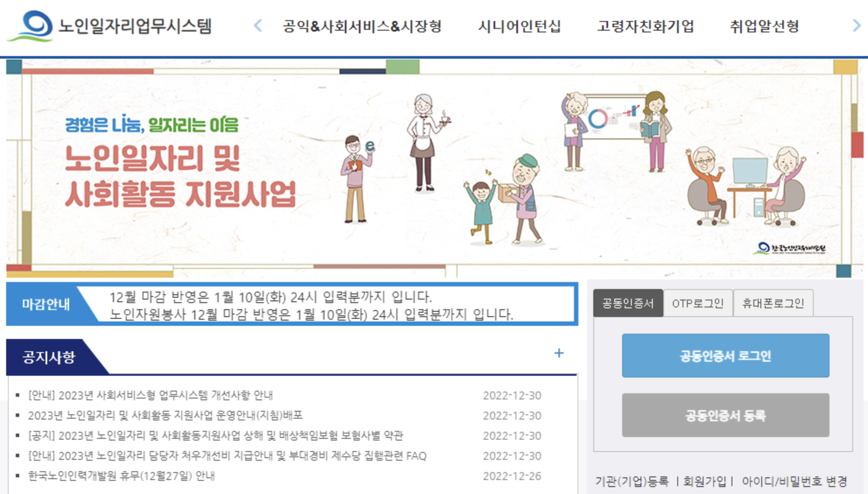Open the 아이디/비밀번호 변경 link

[794, 480]
